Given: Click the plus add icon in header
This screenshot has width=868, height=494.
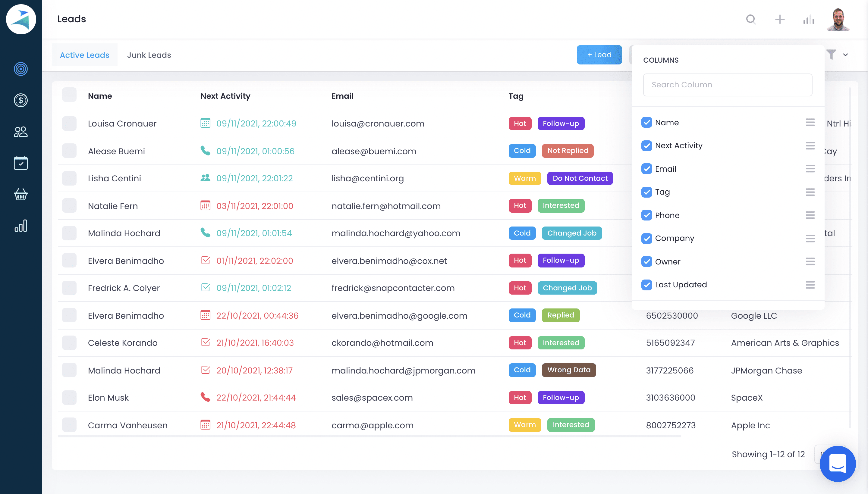Looking at the screenshot, I should 780,19.
